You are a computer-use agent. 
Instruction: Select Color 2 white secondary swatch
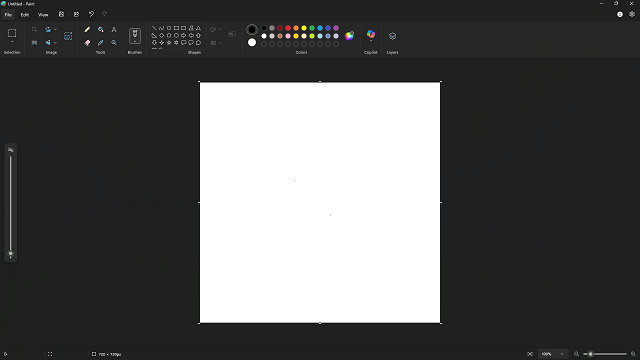click(x=252, y=42)
